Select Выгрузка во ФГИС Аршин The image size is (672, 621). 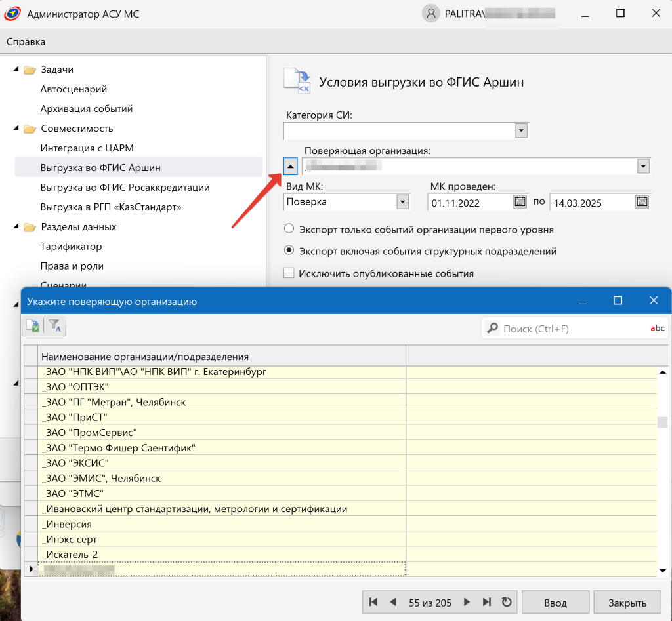click(x=138, y=167)
